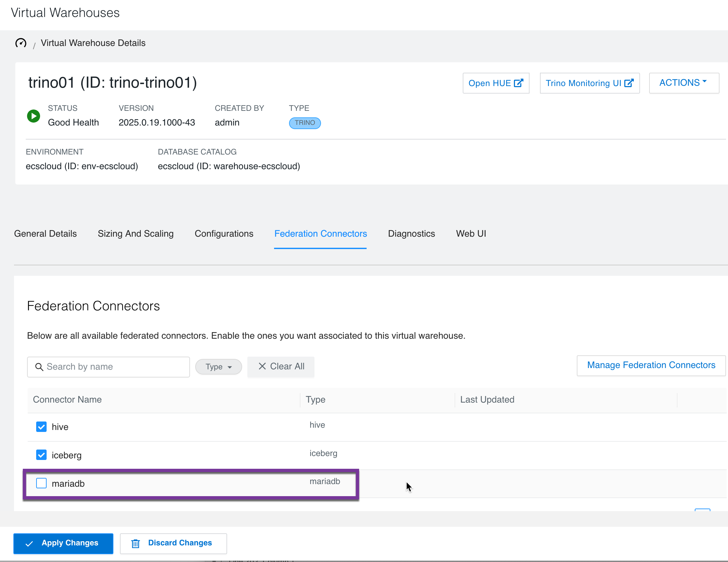Open the ACTIONS dropdown menu
This screenshot has width=728, height=562.
click(683, 83)
